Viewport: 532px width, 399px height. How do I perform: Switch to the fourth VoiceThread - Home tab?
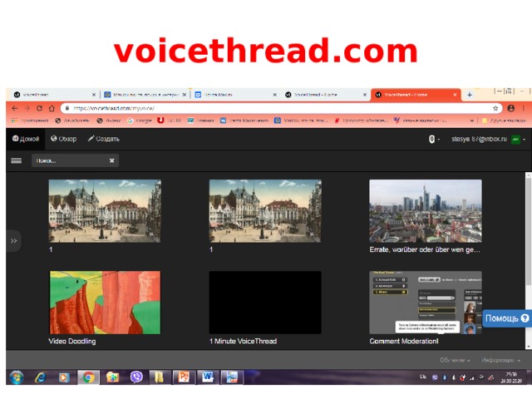tap(326, 95)
